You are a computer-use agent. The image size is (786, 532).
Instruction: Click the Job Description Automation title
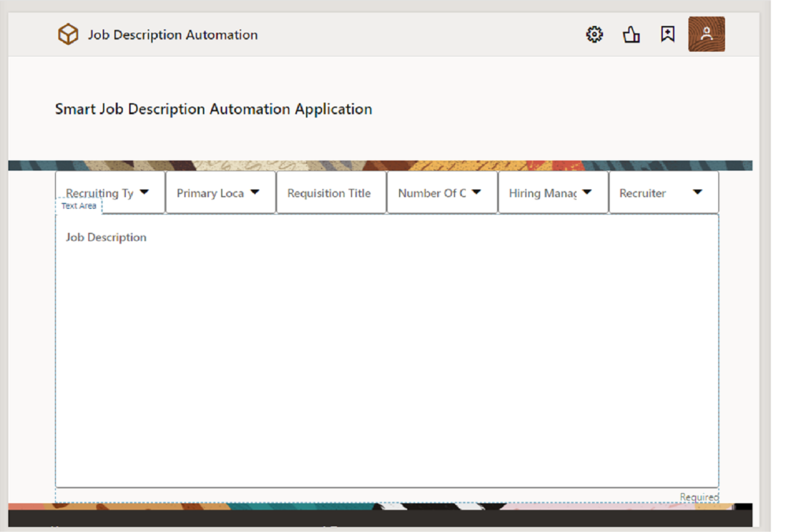coord(173,35)
